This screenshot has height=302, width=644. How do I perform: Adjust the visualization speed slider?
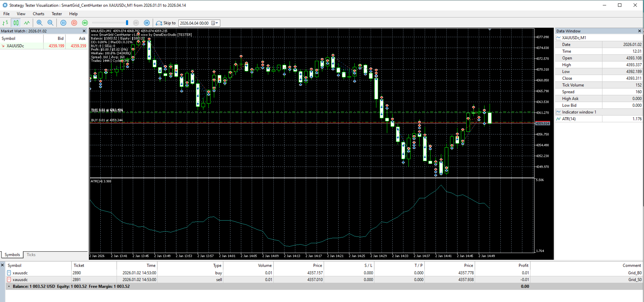click(x=127, y=23)
